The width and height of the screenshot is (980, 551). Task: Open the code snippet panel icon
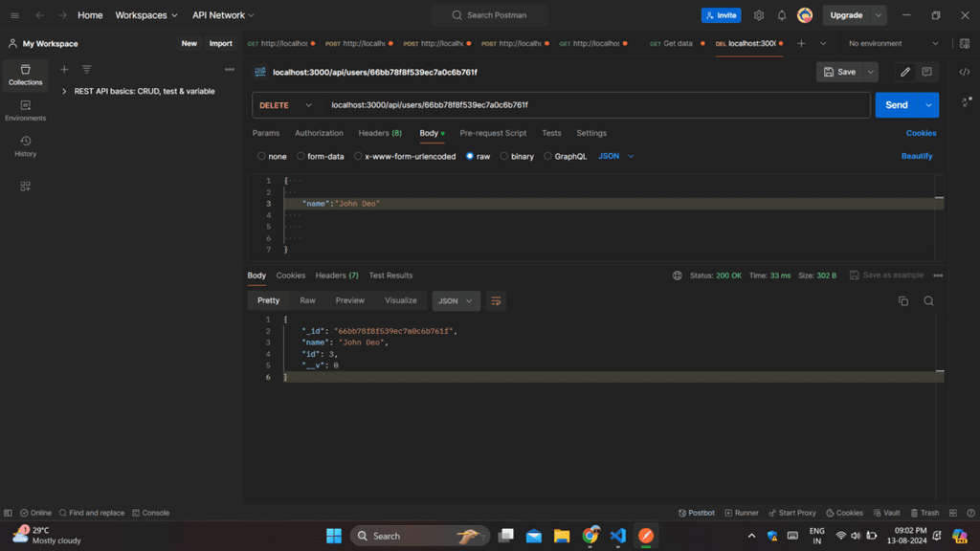(x=965, y=72)
